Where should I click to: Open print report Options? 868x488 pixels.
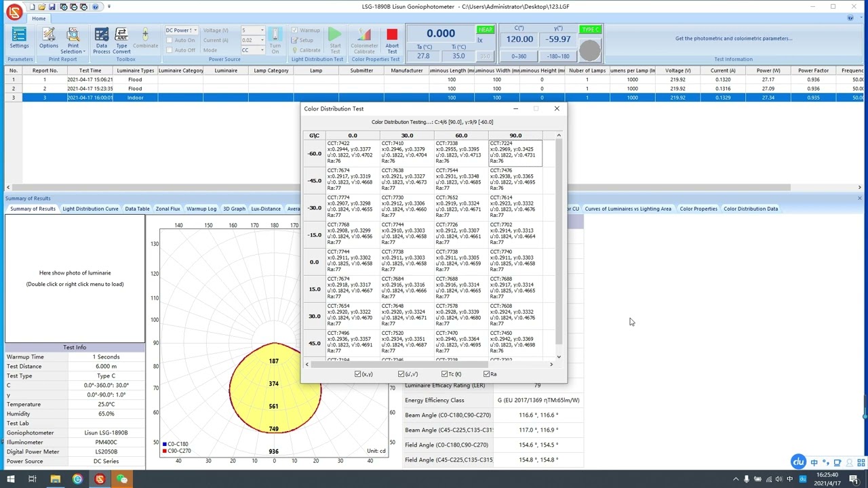point(48,39)
